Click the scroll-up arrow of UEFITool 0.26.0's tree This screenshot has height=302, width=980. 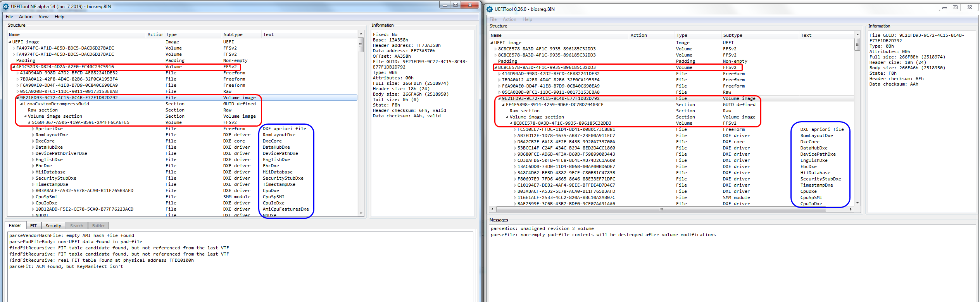point(857,35)
